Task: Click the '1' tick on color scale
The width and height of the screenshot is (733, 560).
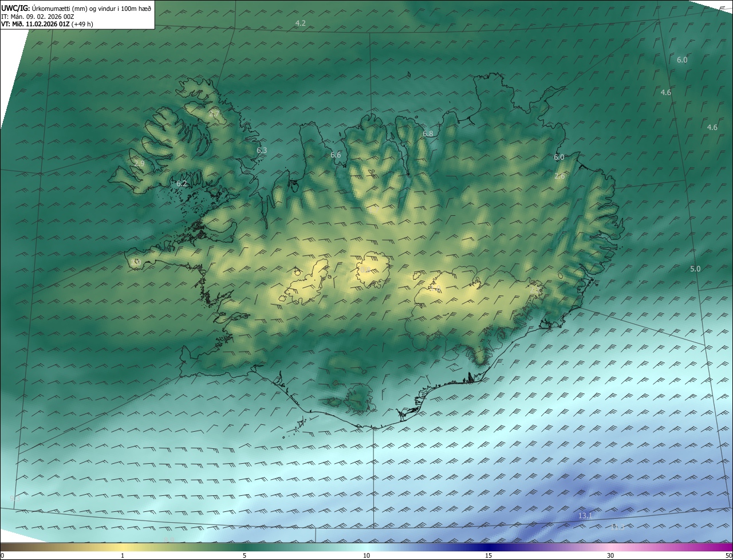Action: coord(123,555)
